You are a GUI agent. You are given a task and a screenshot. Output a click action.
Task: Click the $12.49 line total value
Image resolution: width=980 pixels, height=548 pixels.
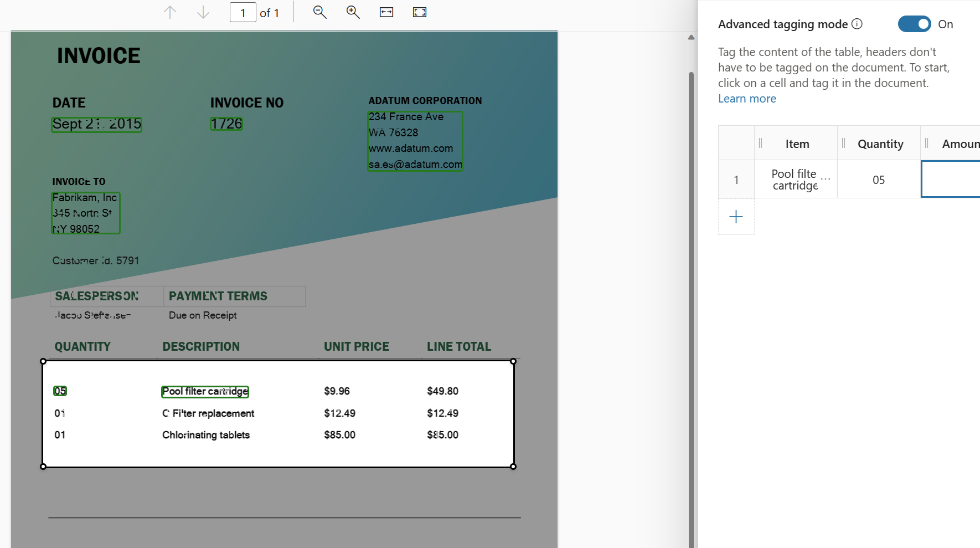click(442, 413)
